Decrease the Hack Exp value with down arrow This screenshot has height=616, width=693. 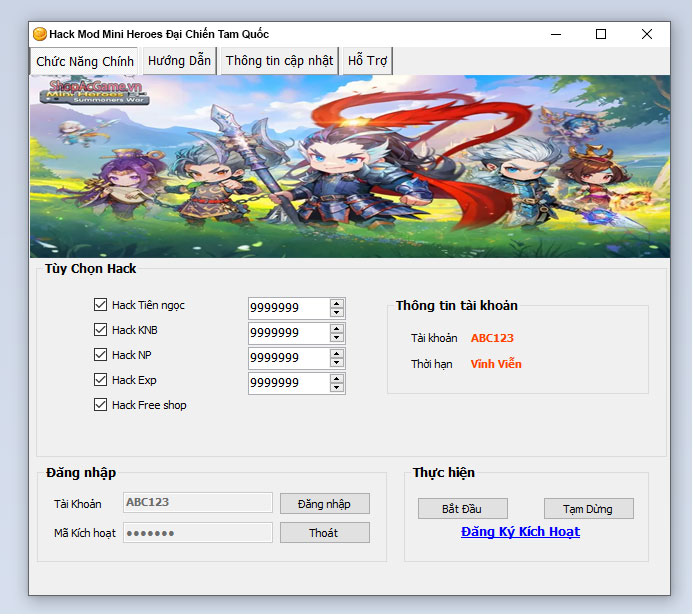pos(337,388)
